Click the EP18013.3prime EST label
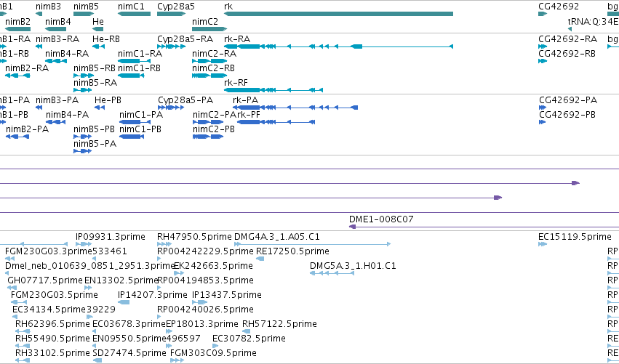Image resolution: width=619 pixels, height=364 pixels. coord(202,325)
